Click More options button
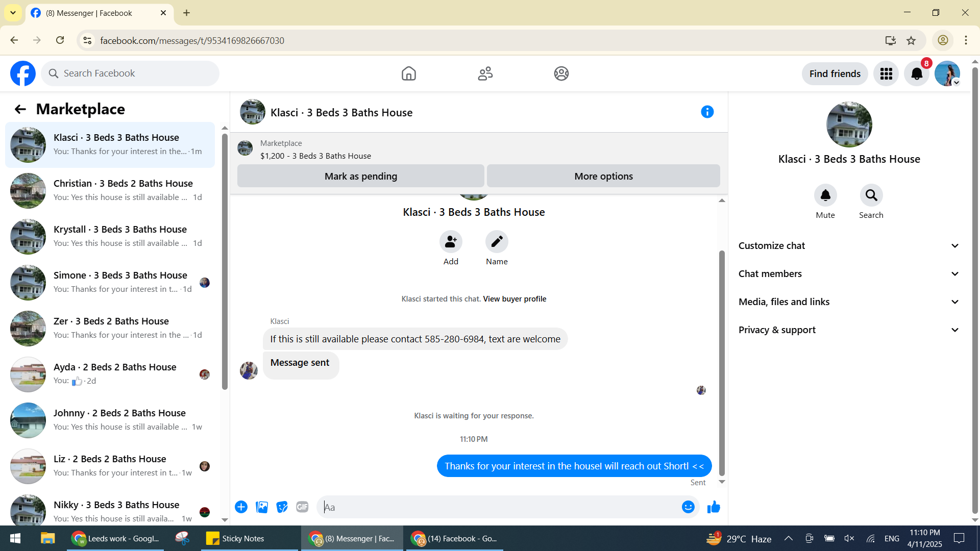Image resolution: width=980 pixels, height=551 pixels. pos(603,176)
